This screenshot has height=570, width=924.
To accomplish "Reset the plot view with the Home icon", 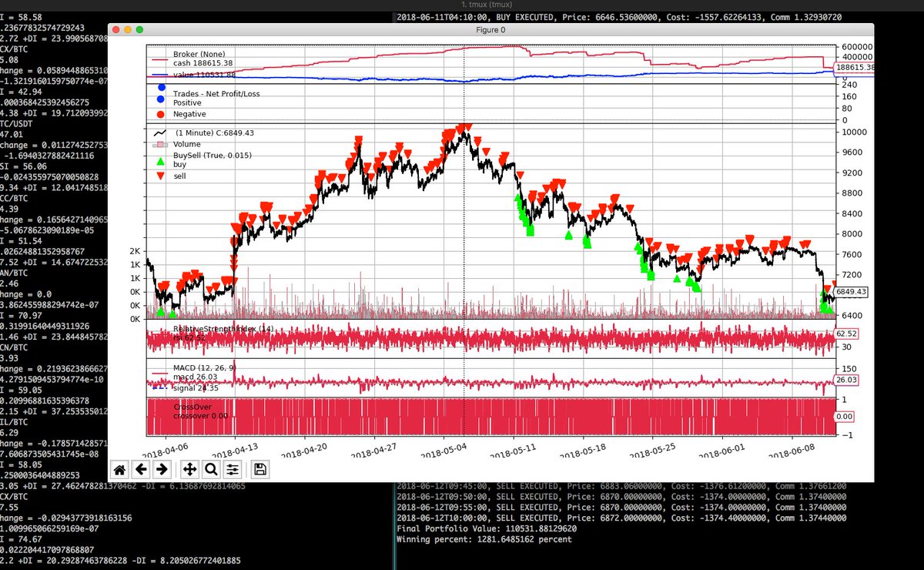I will click(119, 468).
